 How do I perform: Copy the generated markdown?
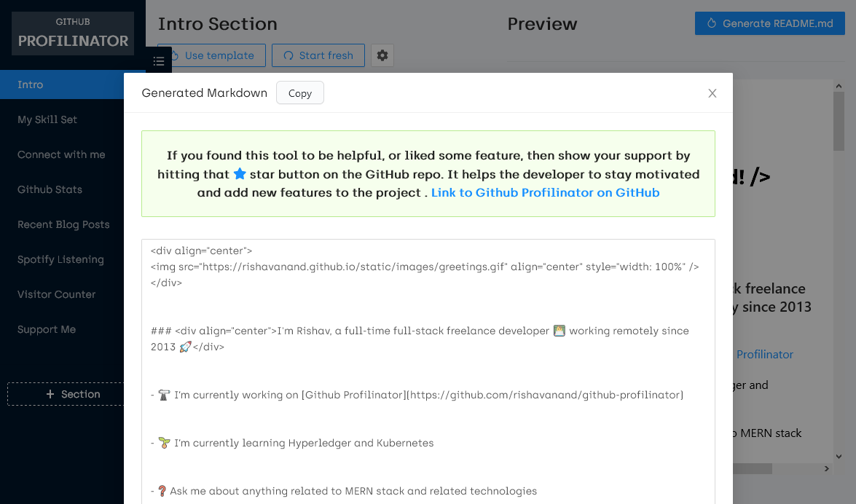coord(299,92)
